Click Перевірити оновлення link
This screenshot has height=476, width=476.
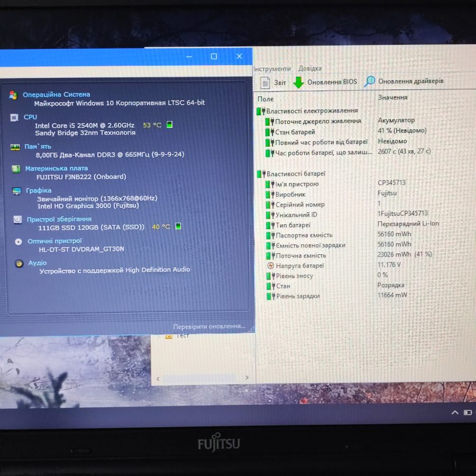coord(209,326)
